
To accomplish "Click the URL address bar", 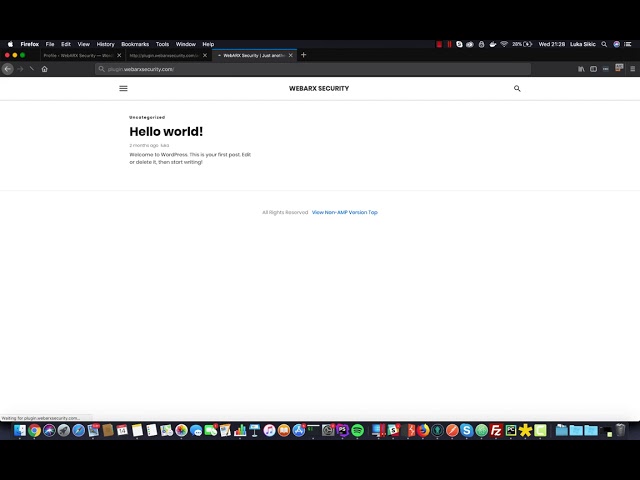I will [313, 69].
